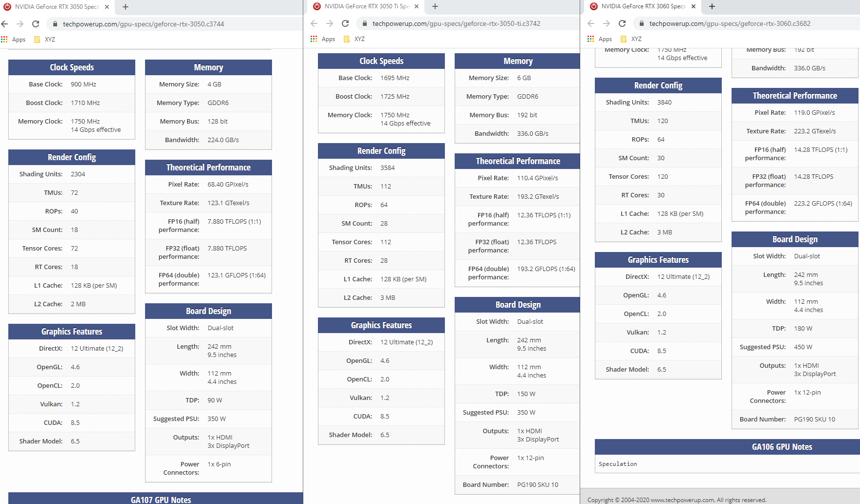The width and height of the screenshot is (860, 504).
Task: Click 224.0 GB/s bandwidth value
Action: pyautogui.click(x=223, y=140)
